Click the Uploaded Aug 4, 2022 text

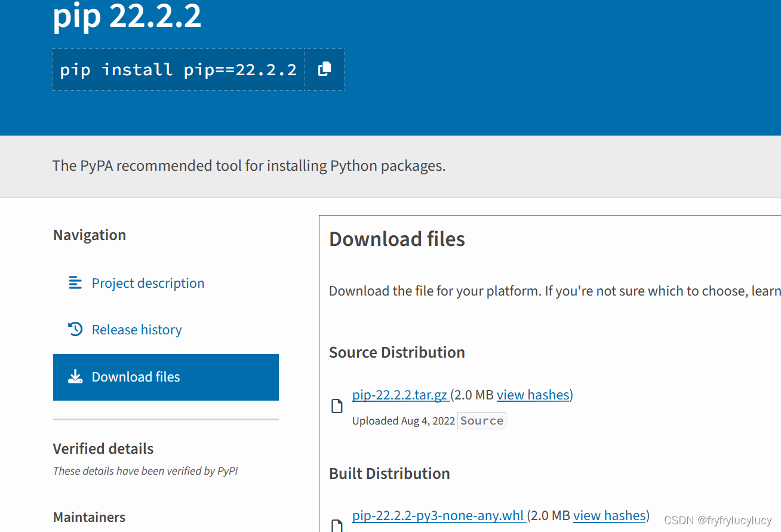click(404, 421)
